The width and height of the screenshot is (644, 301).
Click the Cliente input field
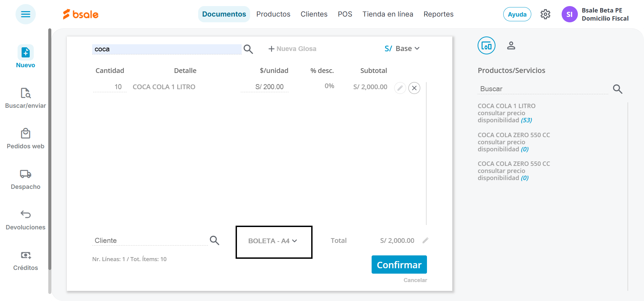(x=150, y=240)
